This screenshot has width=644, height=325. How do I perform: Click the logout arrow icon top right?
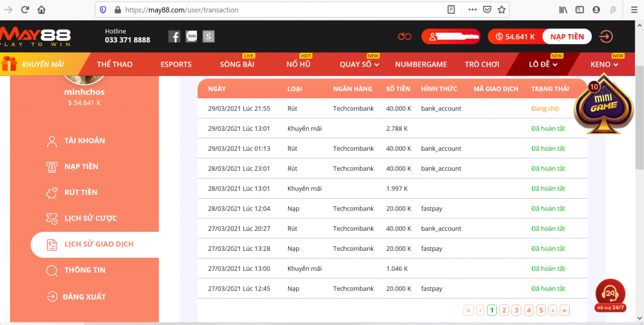coord(606,36)
